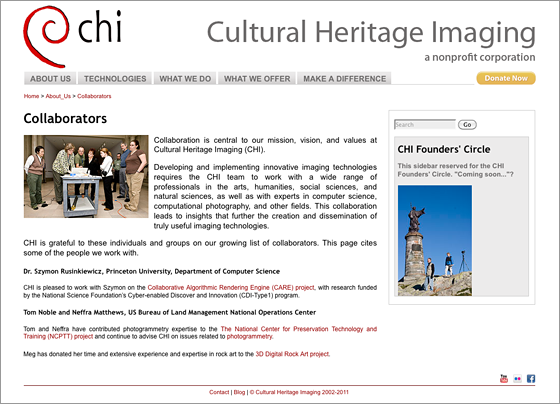Click the statue photo in Founders' Circle sidebar
Screen dimensions: 560x404
(435, 240)
